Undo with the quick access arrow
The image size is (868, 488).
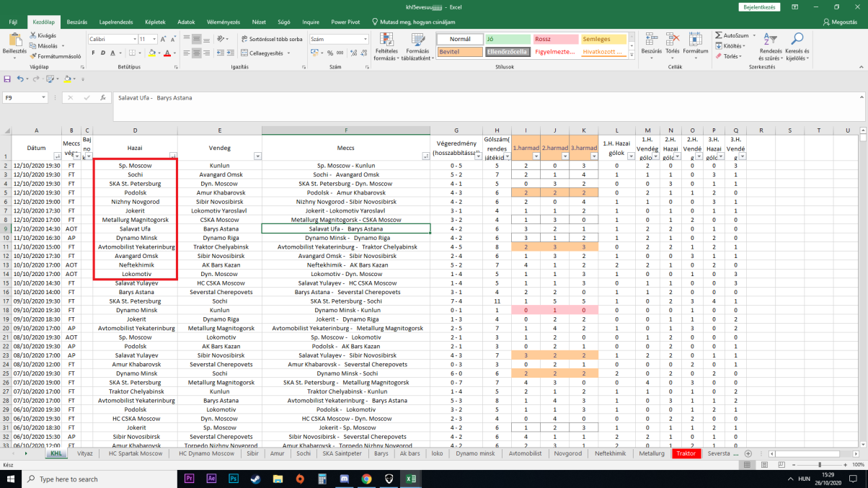(20, 79)
